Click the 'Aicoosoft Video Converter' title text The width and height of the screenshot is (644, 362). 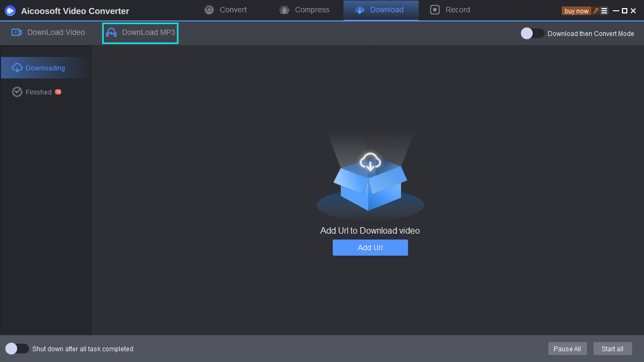coord(75,11)
